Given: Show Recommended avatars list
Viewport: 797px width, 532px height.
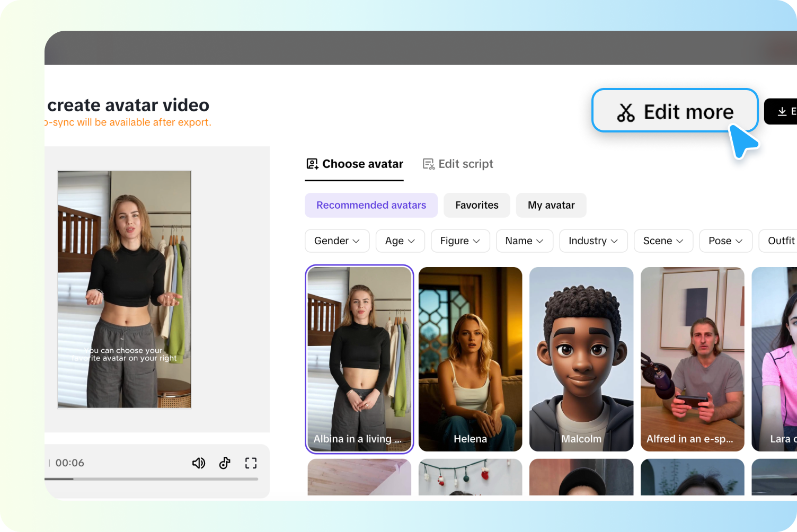Looking at the screenshot, I should (371, 205).
